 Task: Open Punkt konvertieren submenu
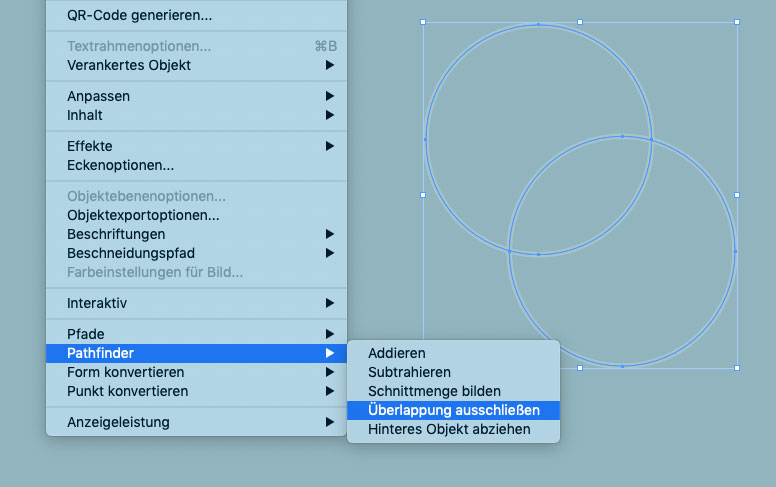(196, 391)
